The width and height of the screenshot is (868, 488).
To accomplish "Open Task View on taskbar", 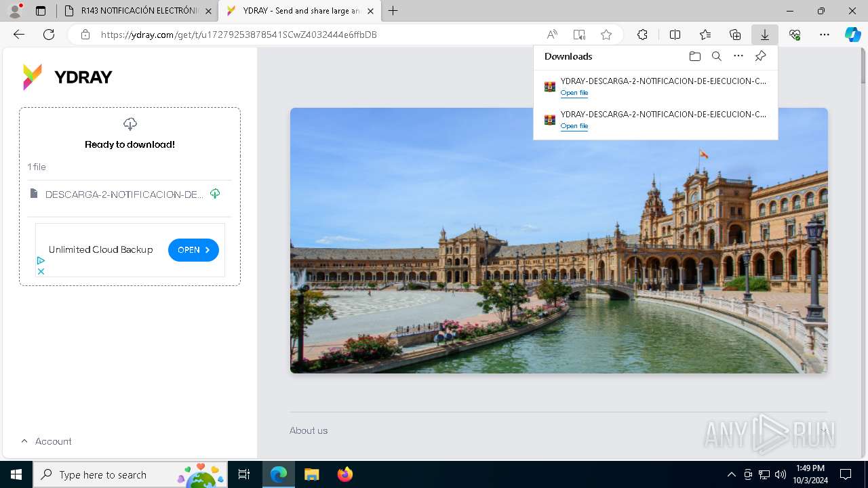I will [x=245, y=474].
